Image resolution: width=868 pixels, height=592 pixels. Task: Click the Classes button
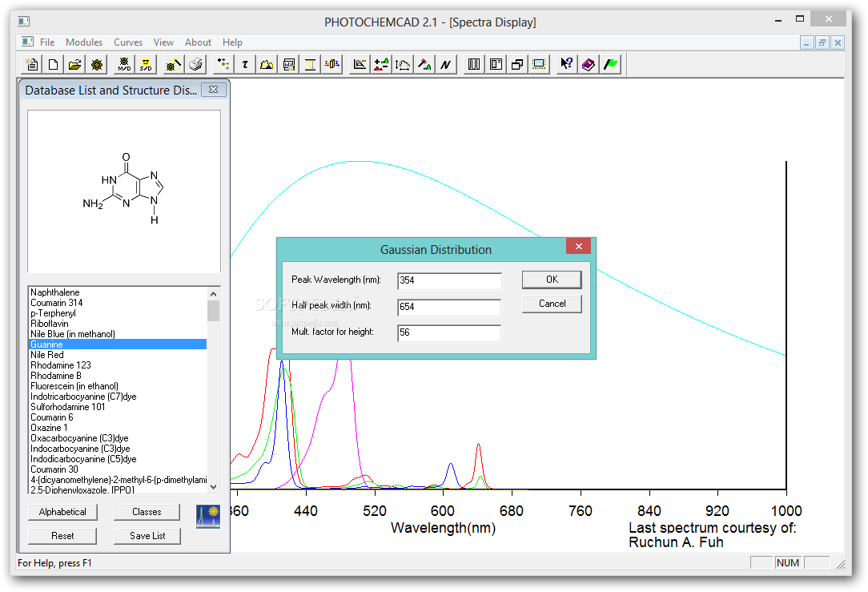coord(147,512)
